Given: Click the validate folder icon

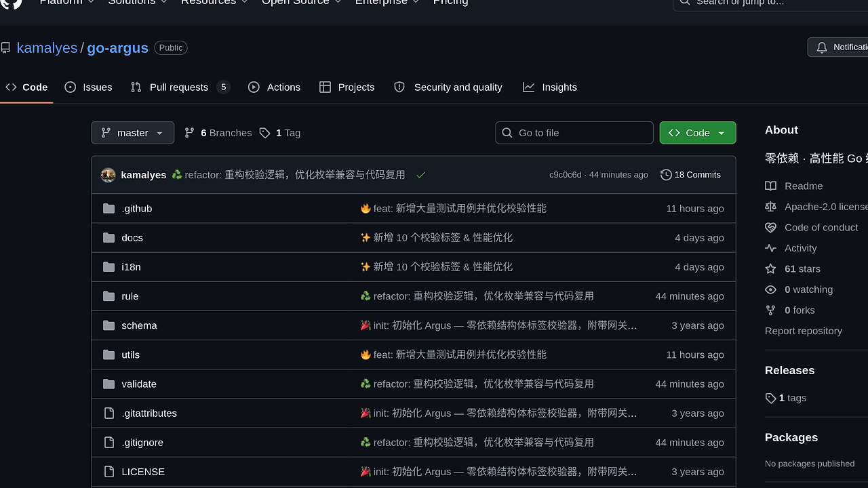Looking at the screenshot, I should [108, 384].
